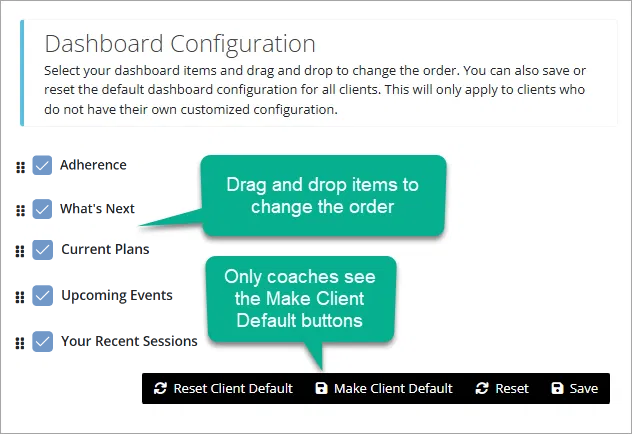The image size is (632, 434).
Task: Click the drag handle beside What's Next
Action: tap(20, 210)
